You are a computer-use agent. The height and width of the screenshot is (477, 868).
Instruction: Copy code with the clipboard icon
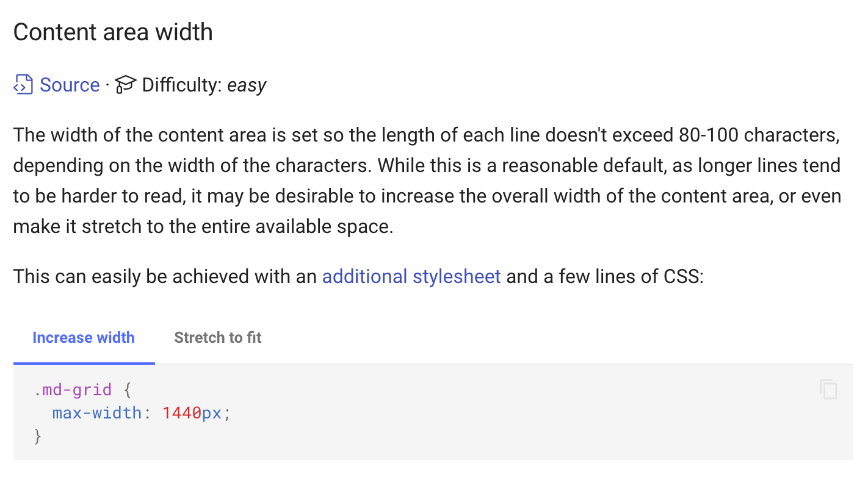coord(828,389)
